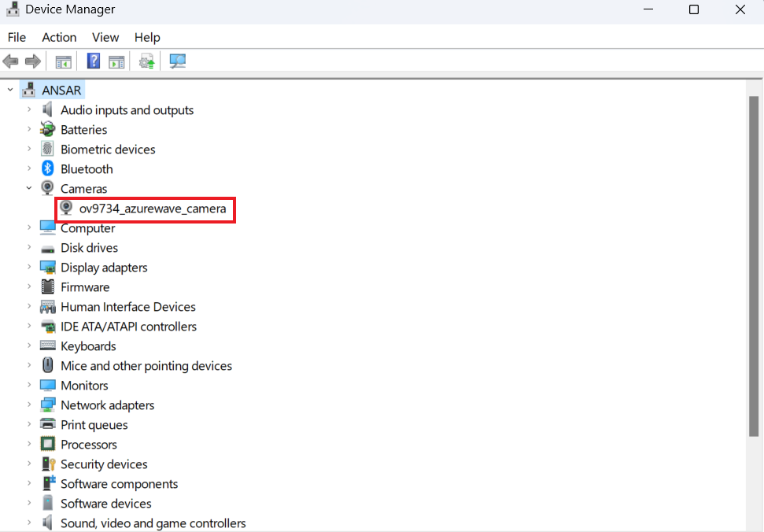The width and height of the screenshot is (764, 532).
Task: Select the Security devices category label
Action: point(104,464)
